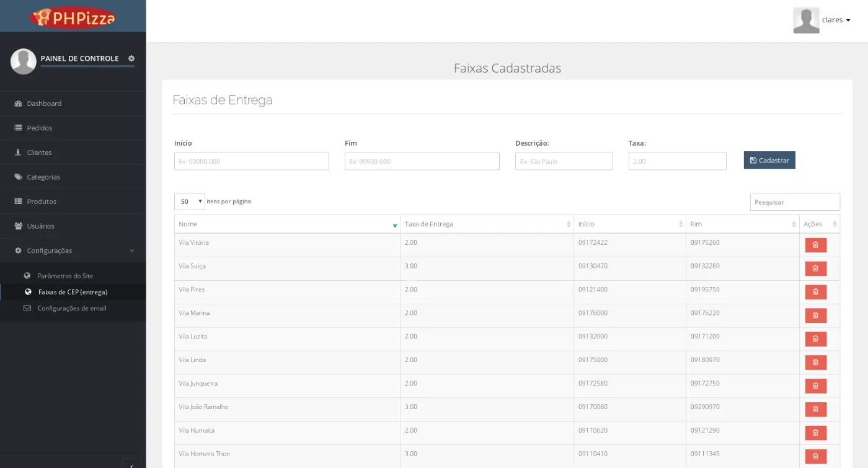Delete the Vila Homero Thon row
This screenshot has height=468, width=868.
coord(815,456)
